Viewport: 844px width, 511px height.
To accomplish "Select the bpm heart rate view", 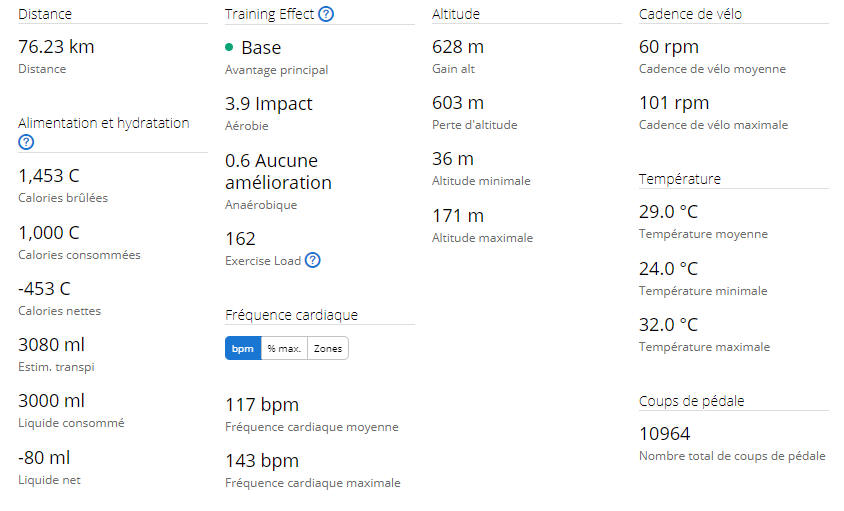I will coord(243,348).
